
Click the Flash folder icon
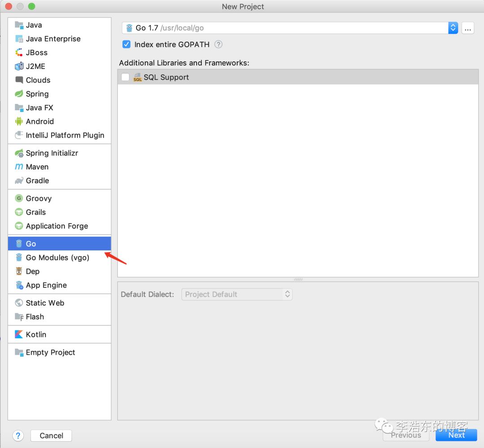[x=19, y=317]
